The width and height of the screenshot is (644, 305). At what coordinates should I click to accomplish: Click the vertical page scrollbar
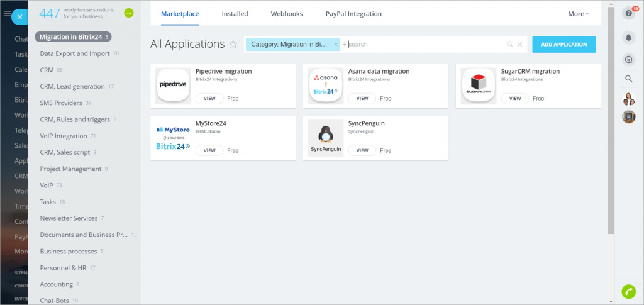[610, 120]
